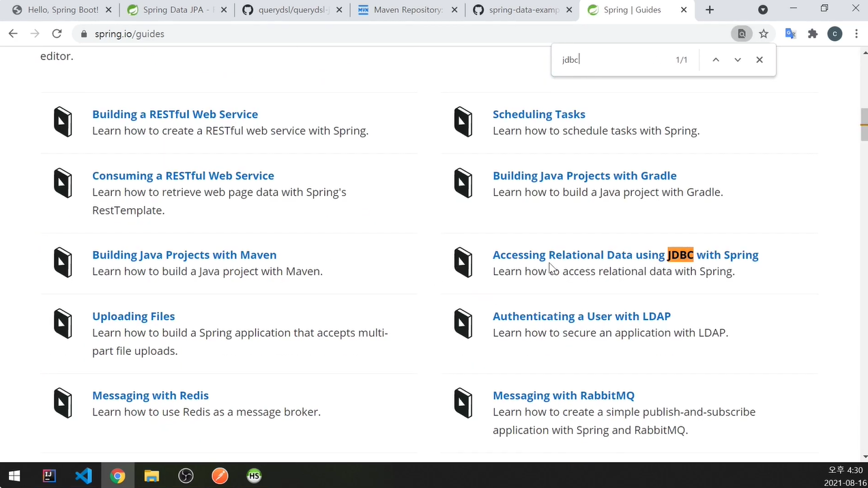Open the Google Translate extension
868x488 pixels.
click(x=791, y=33)
